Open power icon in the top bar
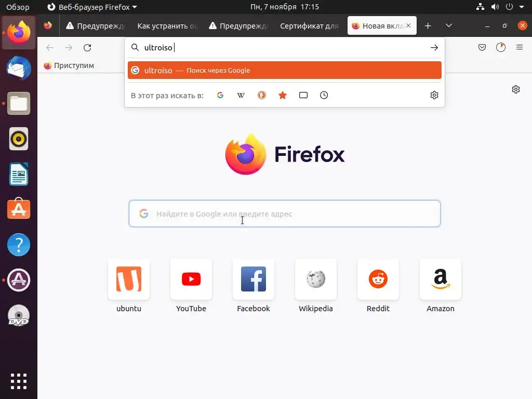This screenshot has height=399, width=532. (509, 7)
